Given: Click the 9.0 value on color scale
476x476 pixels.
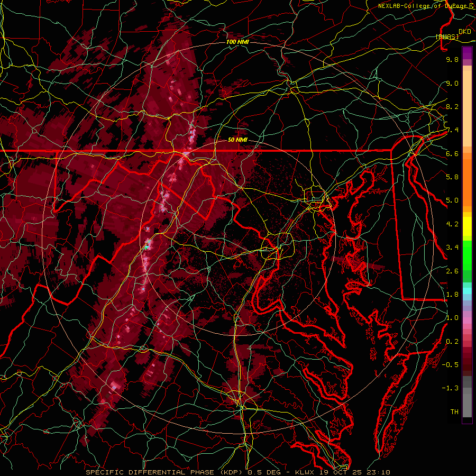Looking at the screenshot, I should (x=452, y=83).
